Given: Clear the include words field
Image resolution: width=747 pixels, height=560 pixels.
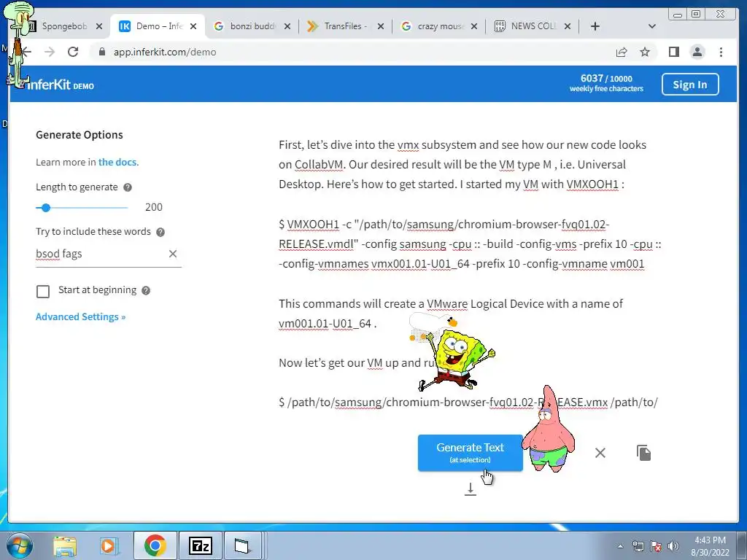Looking at the screenshot, I should [x=173, y=254].
